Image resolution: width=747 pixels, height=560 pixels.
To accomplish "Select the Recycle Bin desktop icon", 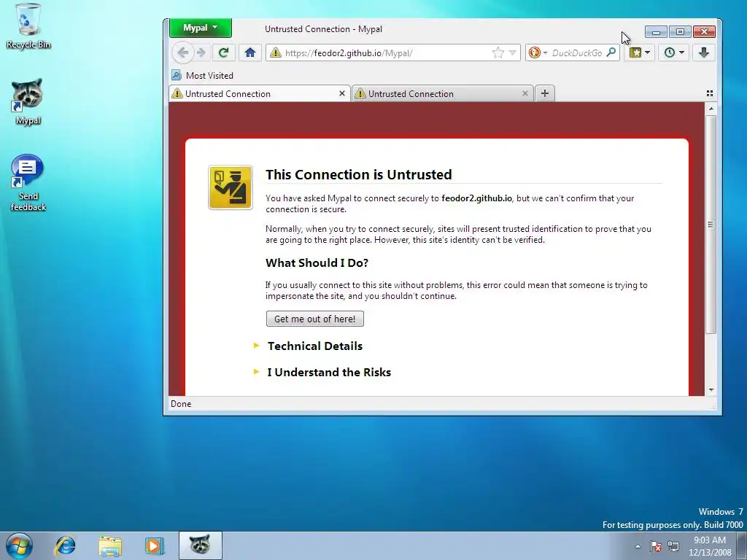I will tap(28, 26).
